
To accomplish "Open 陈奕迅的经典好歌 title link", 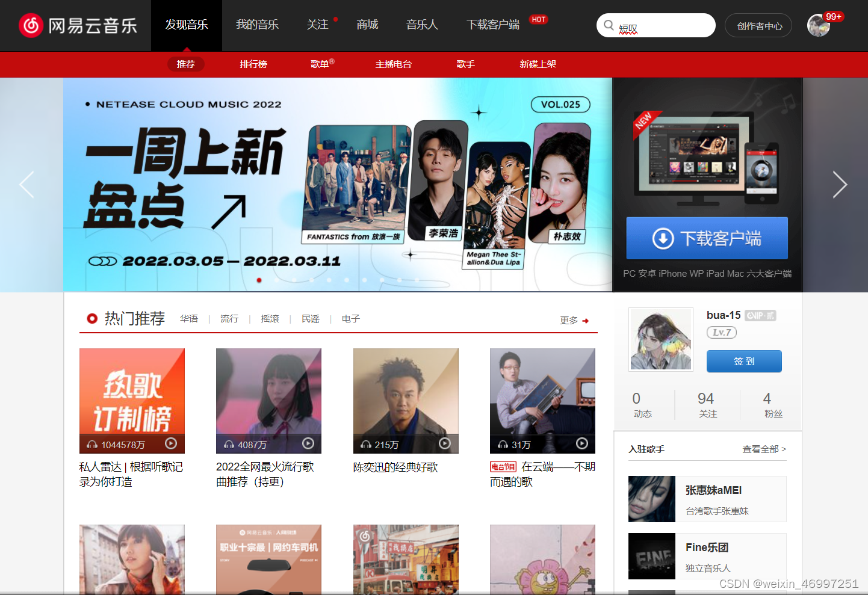I will tap(395, 467).
